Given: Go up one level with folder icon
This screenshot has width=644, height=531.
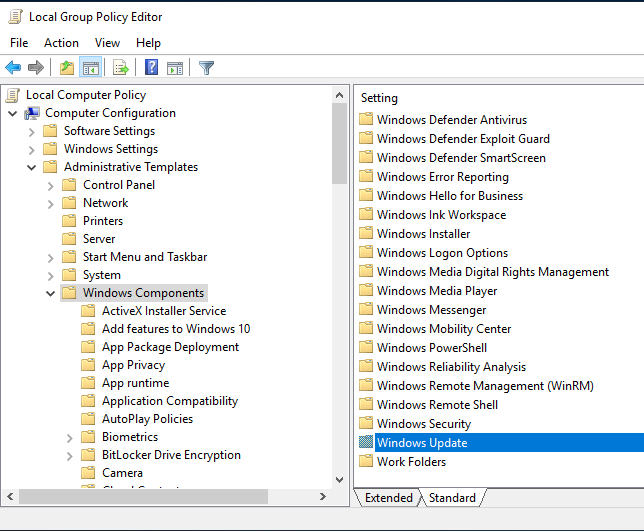Looking at the screenshot, I should [x=67, y=67].
